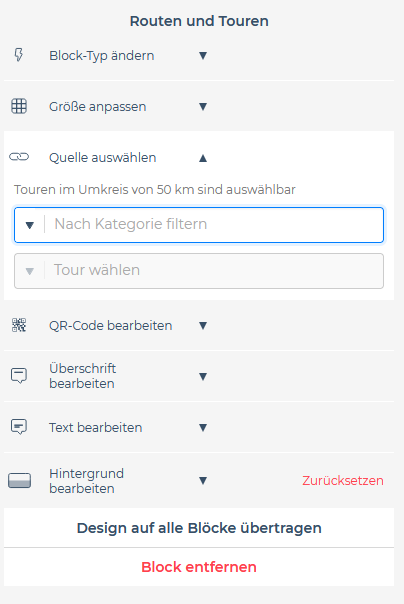Viewport: 404px width, 604px height.
Task: Open the Tour wählen dropdown
Action: click(x=199, y=271)
